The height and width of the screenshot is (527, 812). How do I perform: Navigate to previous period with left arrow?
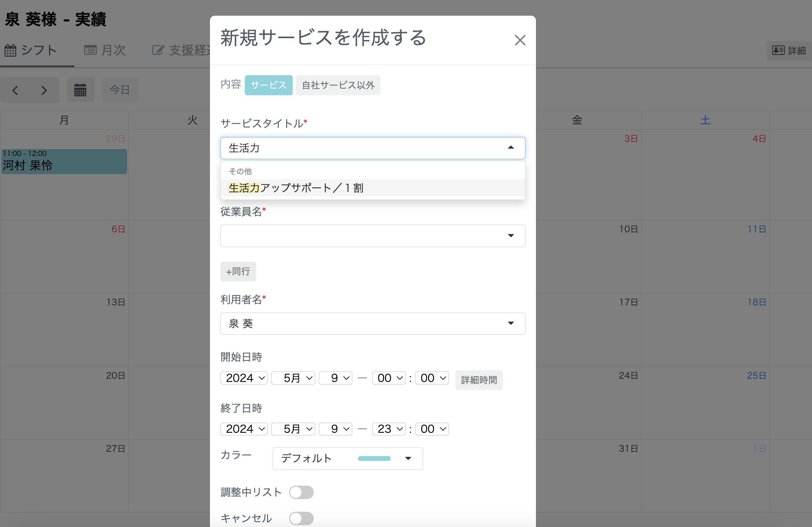(x=15, y=90)
